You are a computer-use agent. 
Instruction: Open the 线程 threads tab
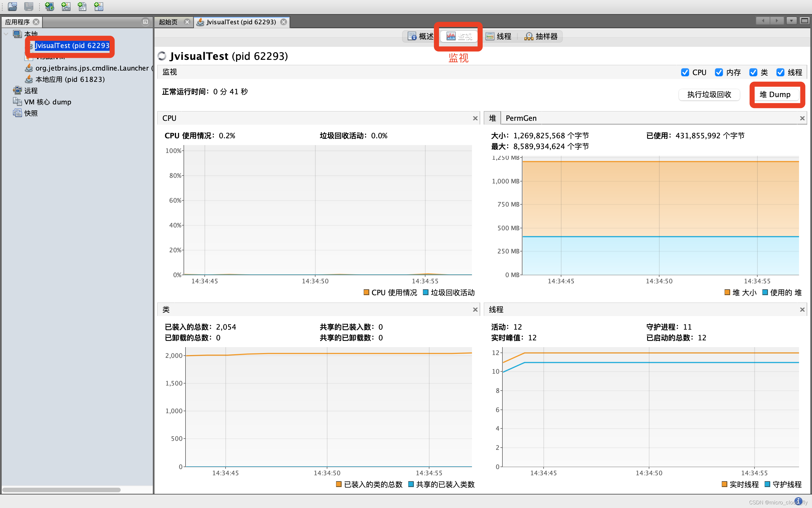498,36
